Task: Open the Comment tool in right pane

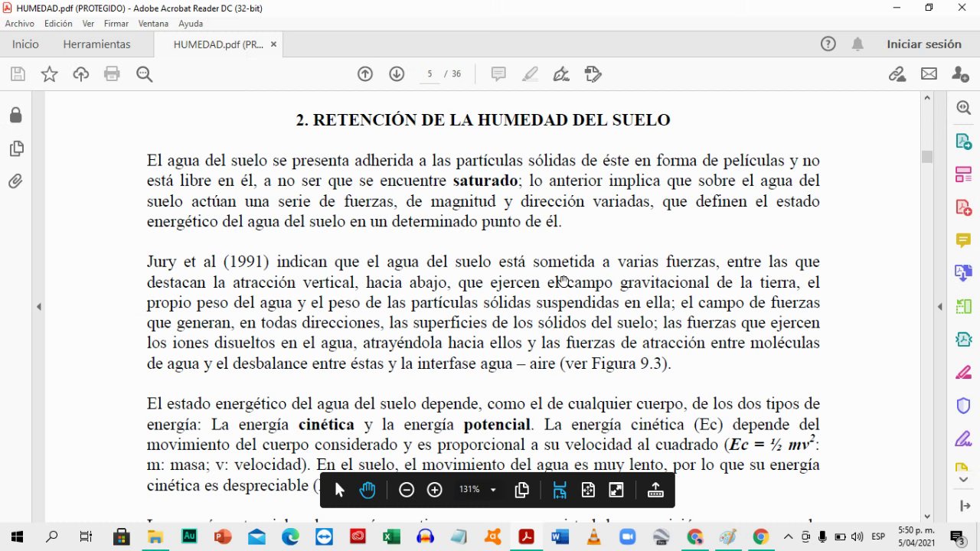Action: click(963, 240)
